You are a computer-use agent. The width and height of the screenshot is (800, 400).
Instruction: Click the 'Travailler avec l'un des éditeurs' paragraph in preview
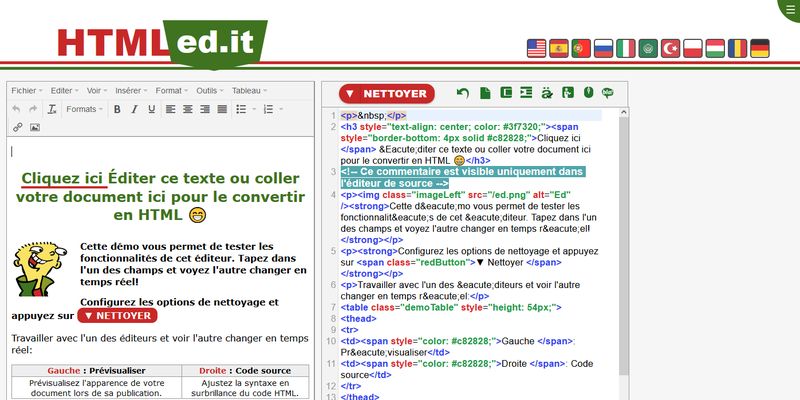(x=160, y=344)
